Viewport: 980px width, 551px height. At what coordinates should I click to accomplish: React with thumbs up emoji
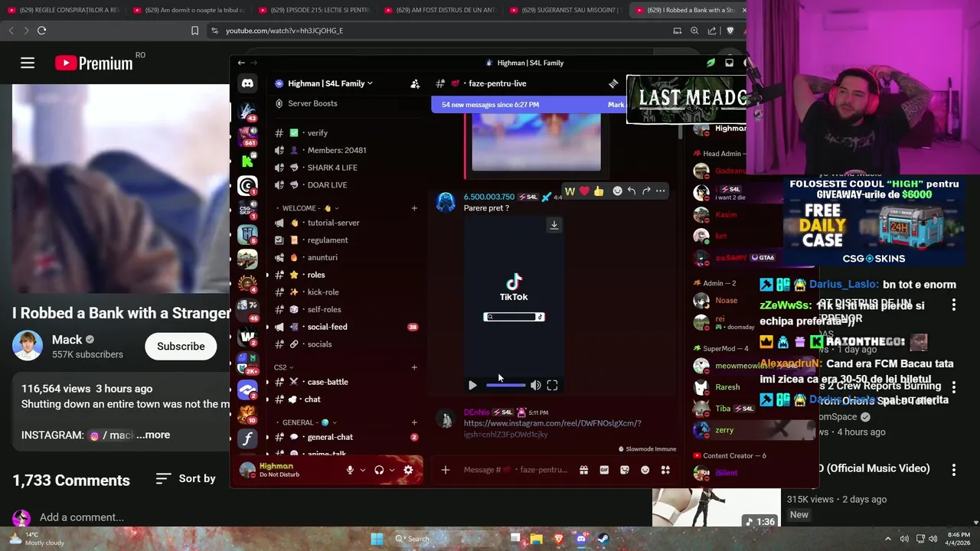tap(599, 191)
